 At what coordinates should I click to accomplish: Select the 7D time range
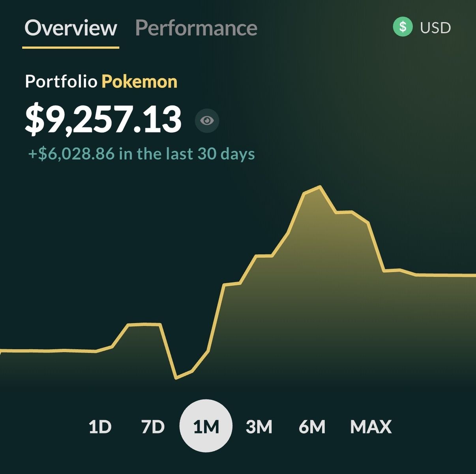153,427
